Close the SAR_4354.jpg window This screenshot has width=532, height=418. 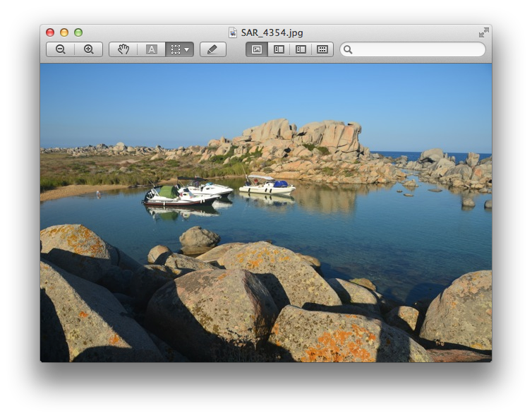coord(50,32)
